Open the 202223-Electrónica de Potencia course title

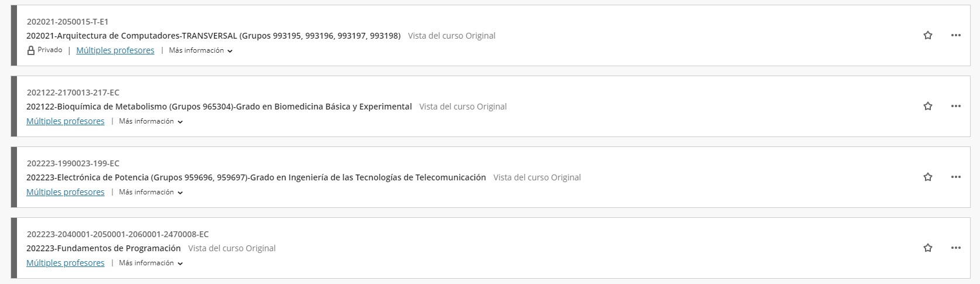coord(256,177)
